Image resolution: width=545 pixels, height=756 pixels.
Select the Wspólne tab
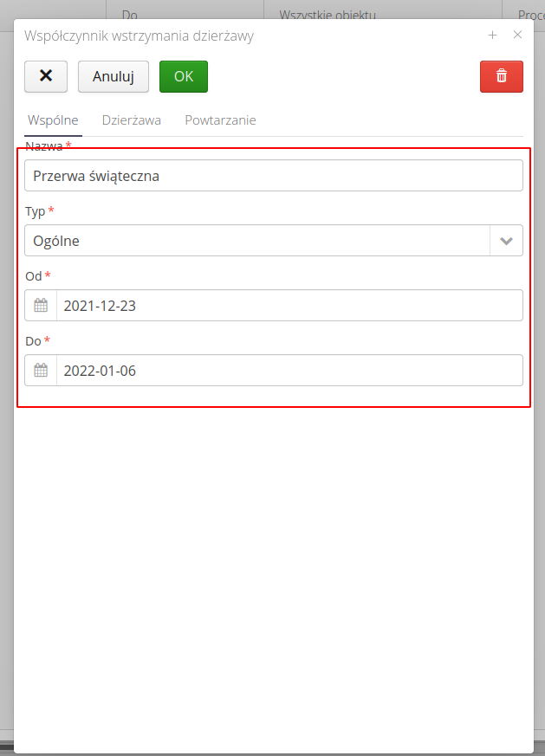pyautogui.click(x=53, y=120)
